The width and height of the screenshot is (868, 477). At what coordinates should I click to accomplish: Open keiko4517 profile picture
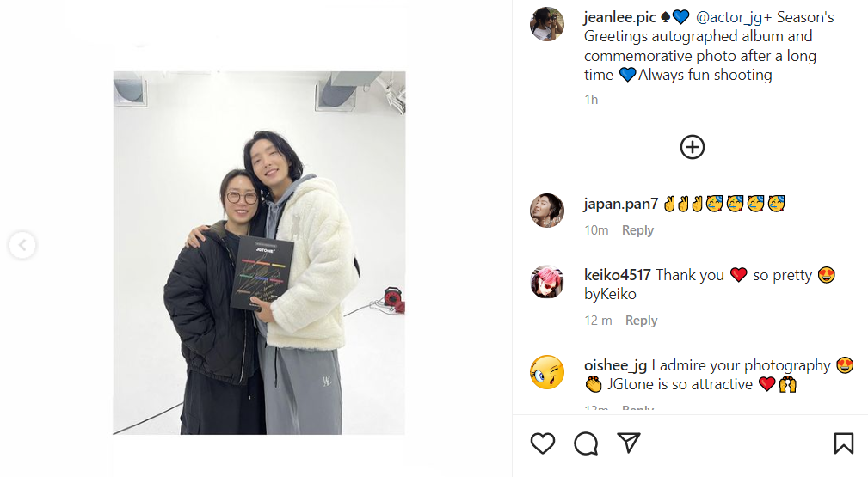(547, 282)
